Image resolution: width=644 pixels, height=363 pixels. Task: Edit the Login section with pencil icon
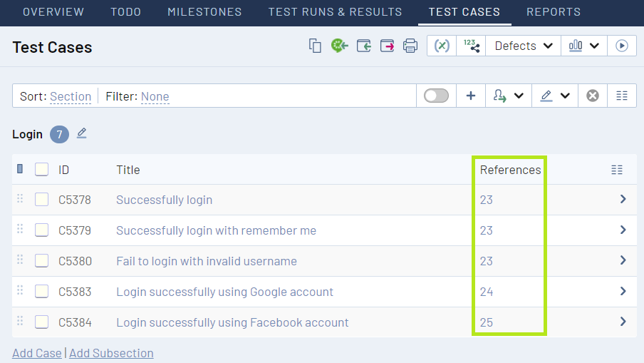(82, 133)
